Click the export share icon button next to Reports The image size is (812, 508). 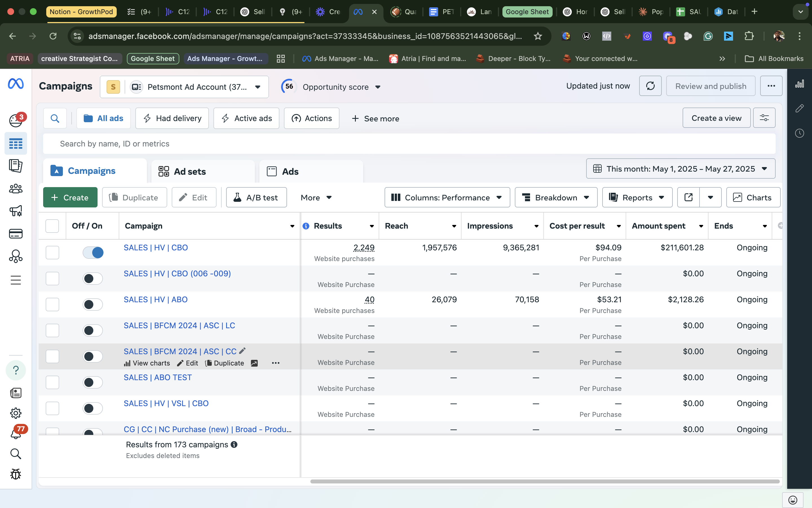689,198
